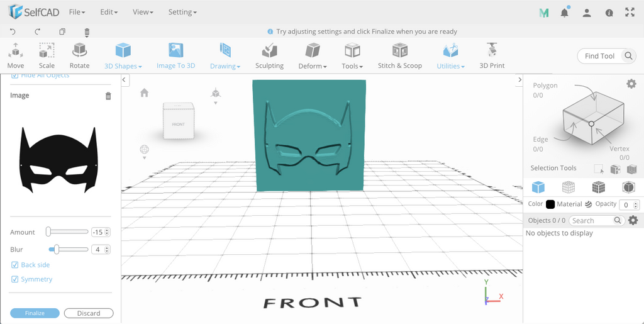
Task: Click the objects search magnifier icon
Action: (618, 221)
